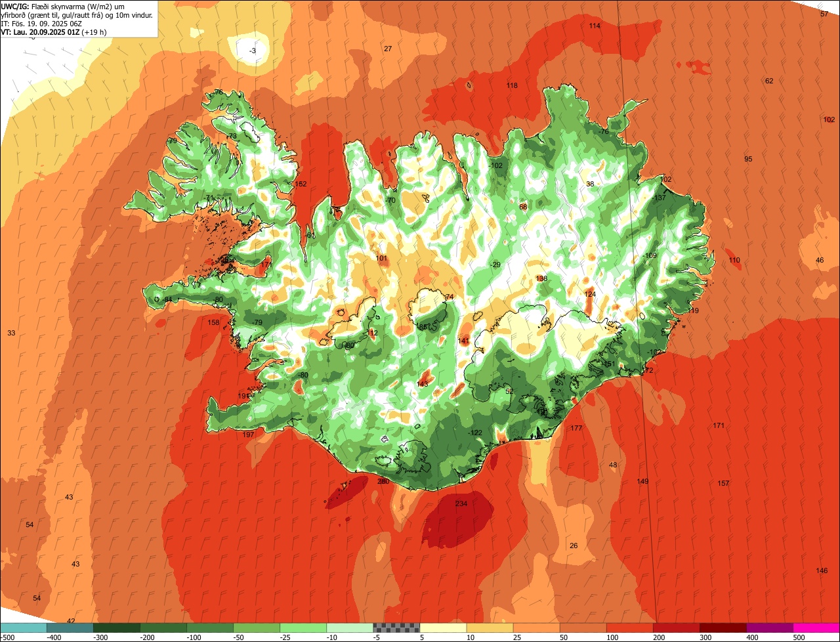Screen dimensions: 840x642
Task: Click the valid time 'VT: Lau. 20.09.2025 01Z (+19 h)'
Action: (x=54, y=32)
